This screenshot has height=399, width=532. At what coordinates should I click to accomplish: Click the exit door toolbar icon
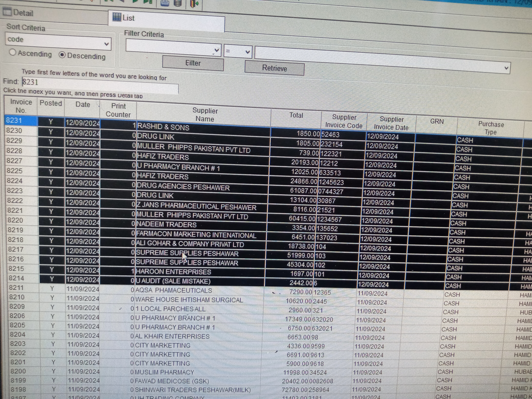194,3
